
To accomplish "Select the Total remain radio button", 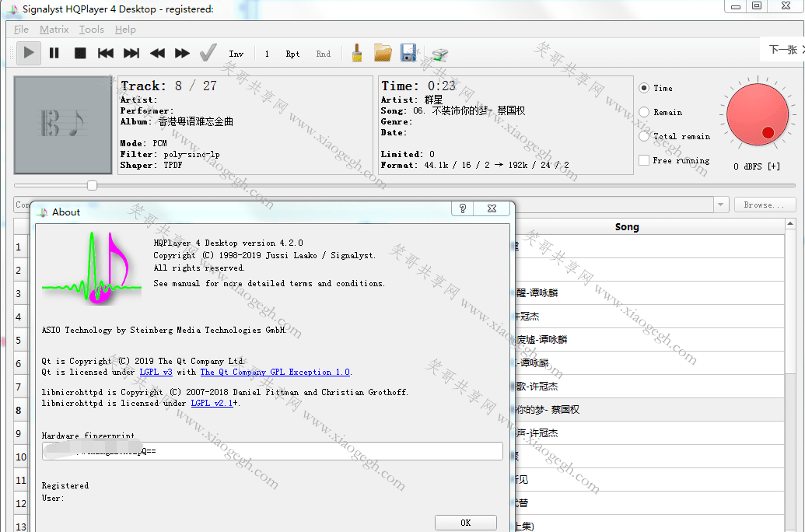I will coord(644,136).
